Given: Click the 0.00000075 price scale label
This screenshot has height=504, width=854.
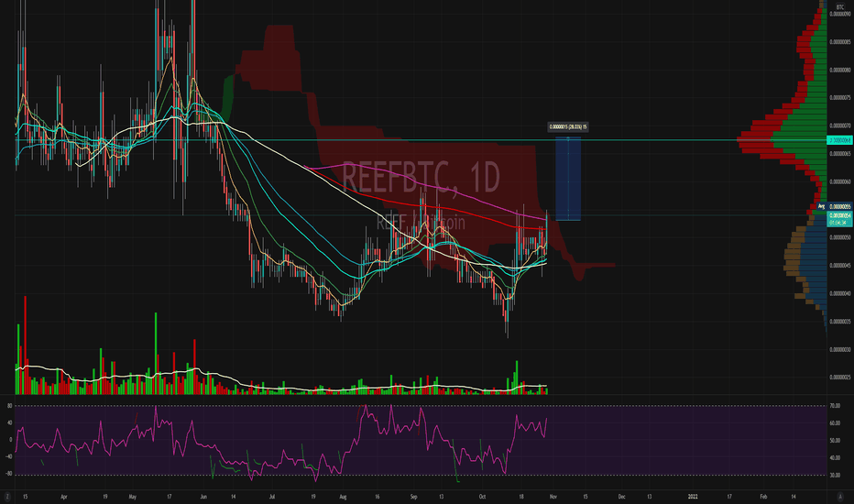Looking at the screenshot, I should 840,97.
